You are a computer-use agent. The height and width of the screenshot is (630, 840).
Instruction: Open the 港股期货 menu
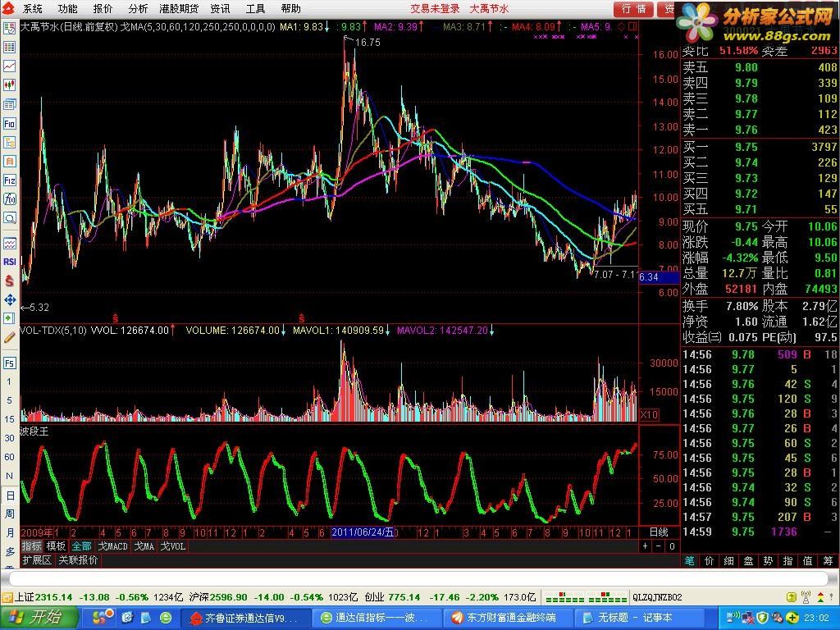click(x=179, y=8)
